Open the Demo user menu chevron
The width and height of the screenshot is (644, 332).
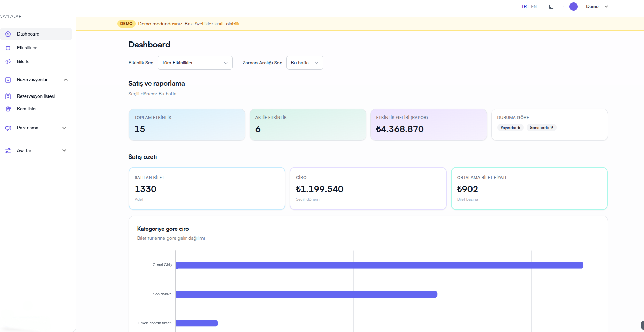pos(606,7)
